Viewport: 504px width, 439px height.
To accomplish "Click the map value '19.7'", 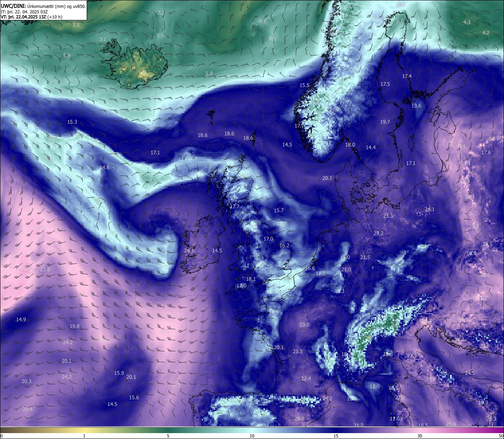I will [x=385, y=122].
